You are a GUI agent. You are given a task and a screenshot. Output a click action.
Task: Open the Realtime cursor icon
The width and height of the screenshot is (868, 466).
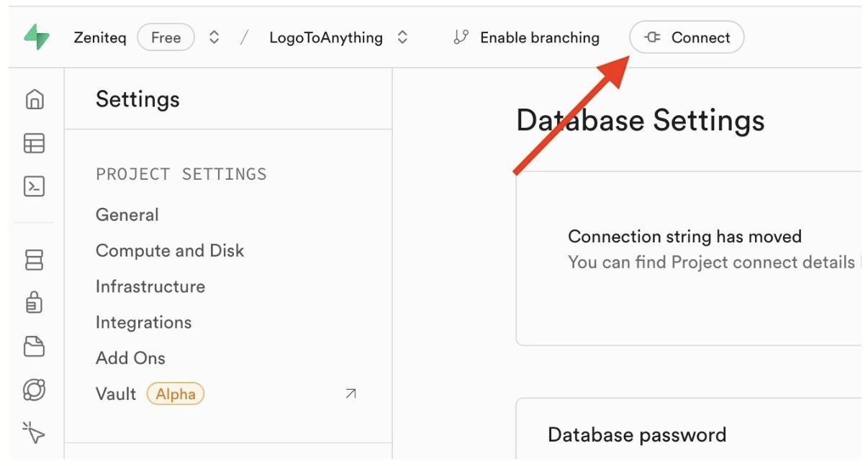point(34,433)
